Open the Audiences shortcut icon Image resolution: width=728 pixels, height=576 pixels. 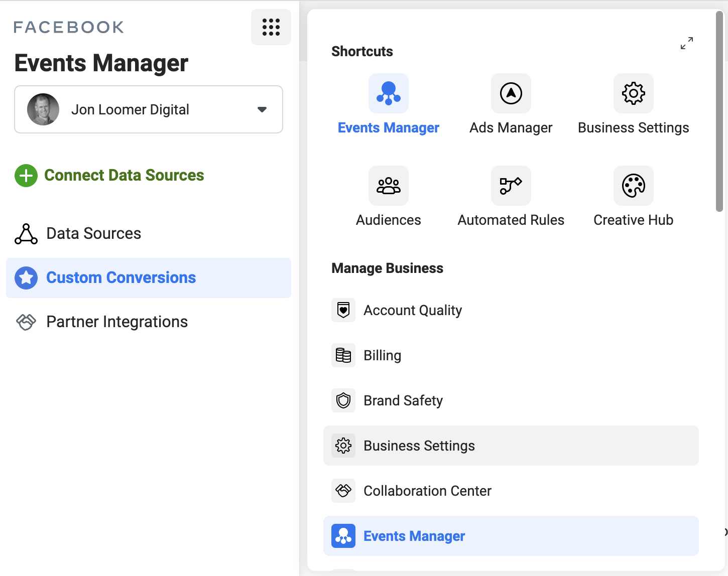(389, 186)
